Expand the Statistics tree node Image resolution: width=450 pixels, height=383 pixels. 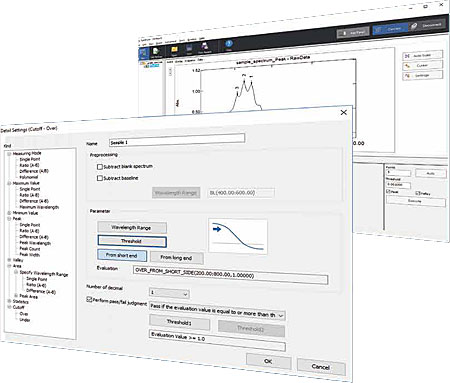click(9, 301)
